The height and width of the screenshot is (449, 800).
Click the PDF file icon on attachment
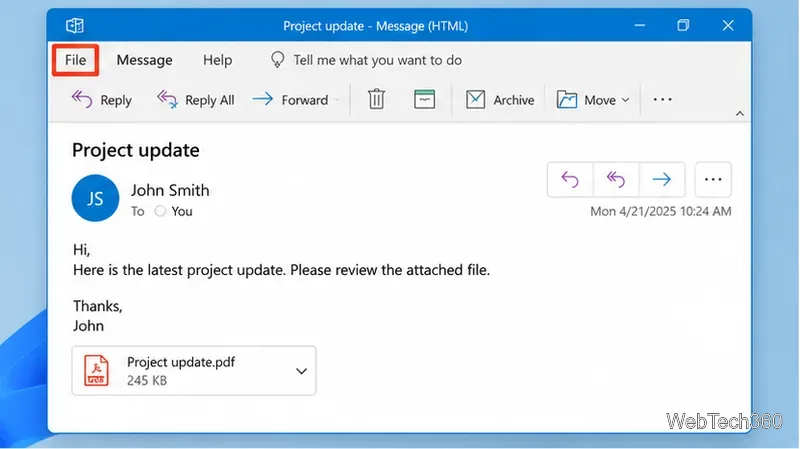click(x=96, y=370)
